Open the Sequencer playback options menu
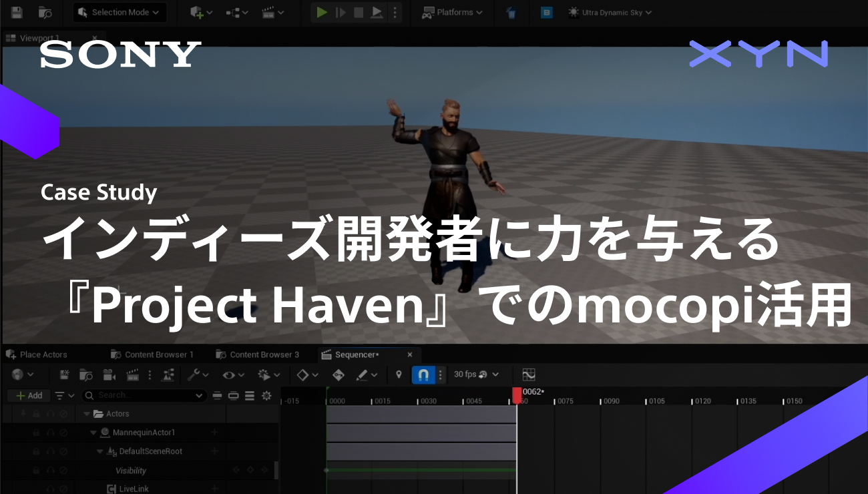This screenshot has height=494, width=868. point(269,375)
